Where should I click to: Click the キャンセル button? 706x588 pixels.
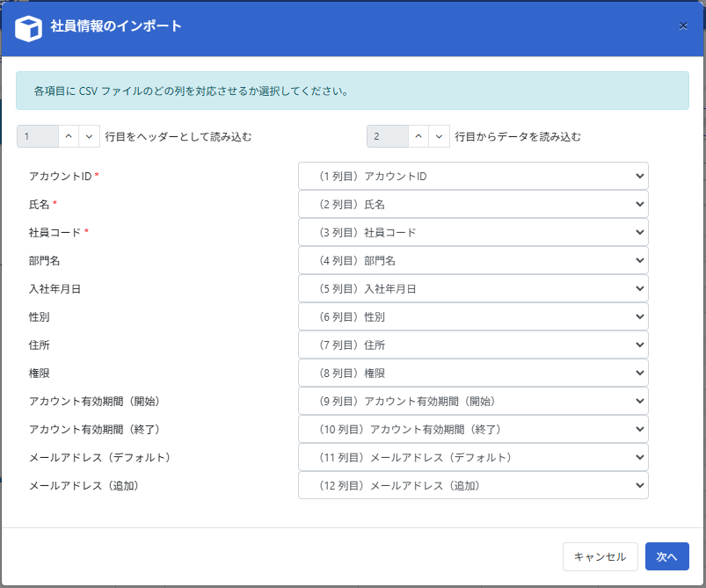(600, 556)
